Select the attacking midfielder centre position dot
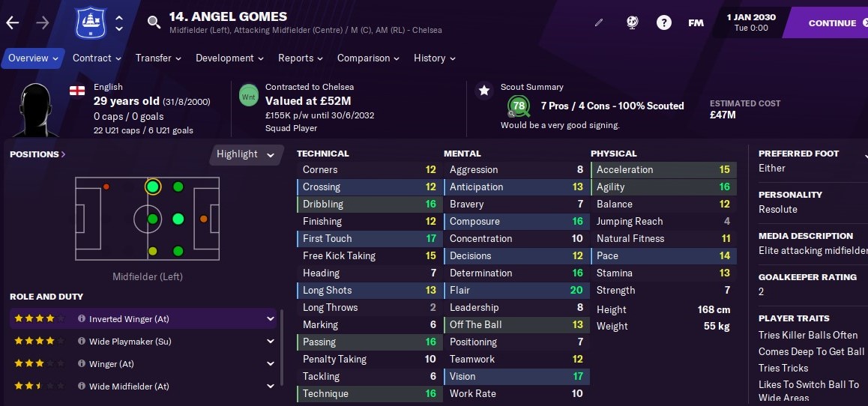Screen dimensions: 868x406 [178, 219]
